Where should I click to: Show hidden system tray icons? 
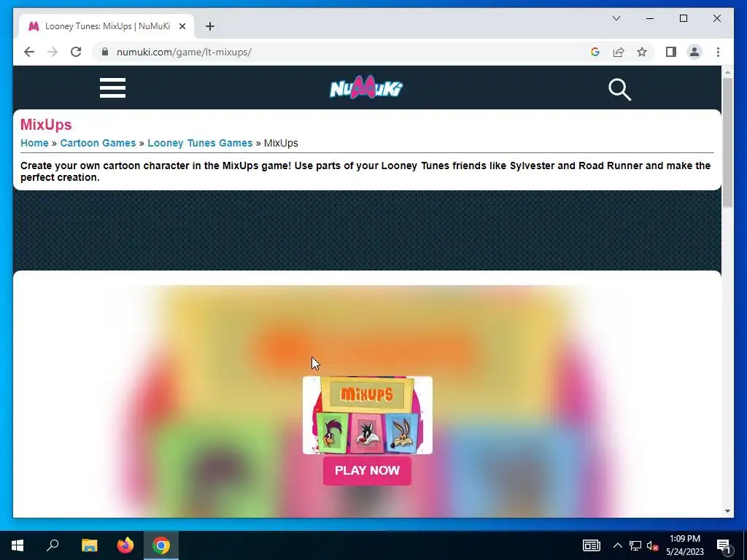(617, 545)
